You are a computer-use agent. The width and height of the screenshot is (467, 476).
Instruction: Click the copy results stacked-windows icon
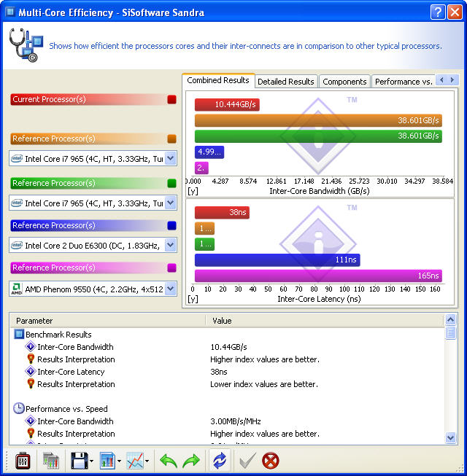51,461
